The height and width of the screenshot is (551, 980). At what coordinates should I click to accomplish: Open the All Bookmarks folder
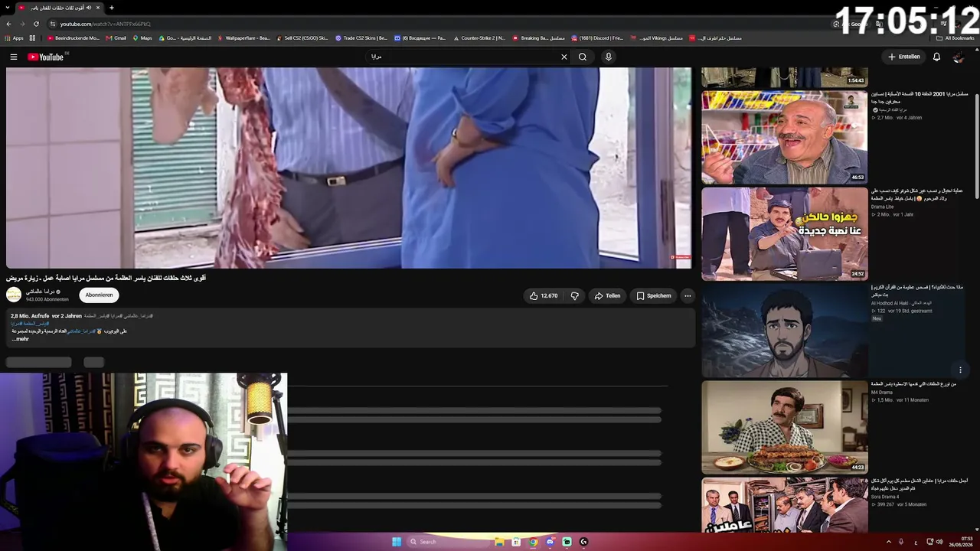(955, 38)
